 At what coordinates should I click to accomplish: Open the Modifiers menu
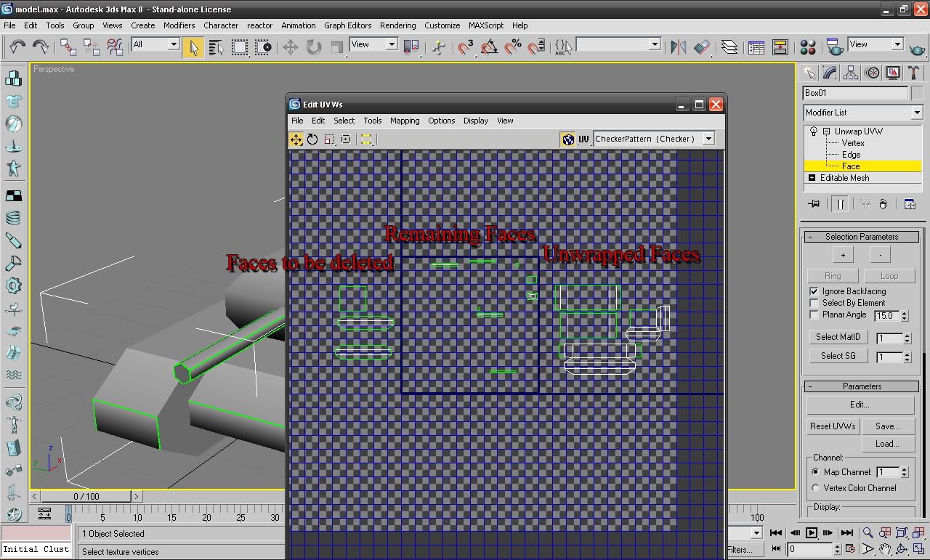[x=179, y=25]
